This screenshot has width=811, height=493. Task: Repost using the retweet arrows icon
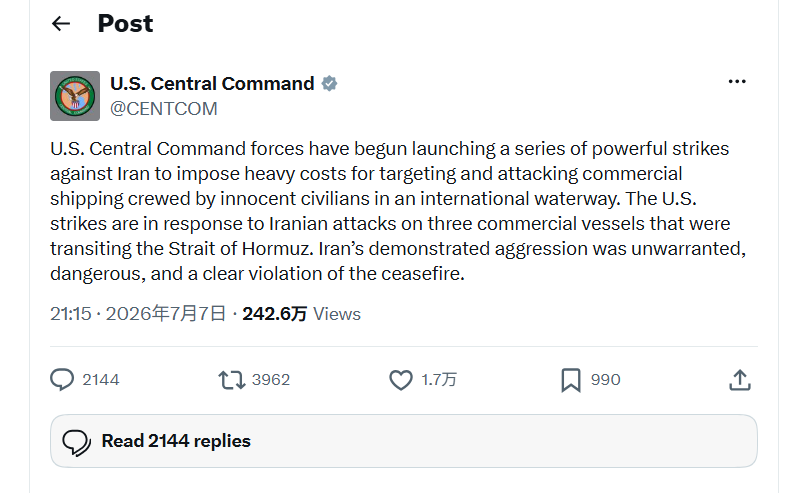point(231,380)
